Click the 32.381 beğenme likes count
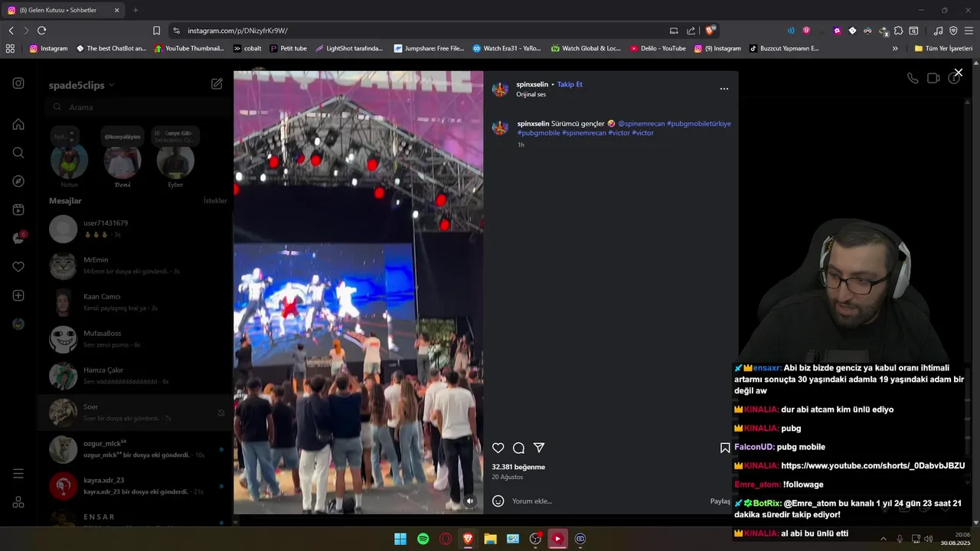The height and width of the screenshot is (551, 980). 518,467
